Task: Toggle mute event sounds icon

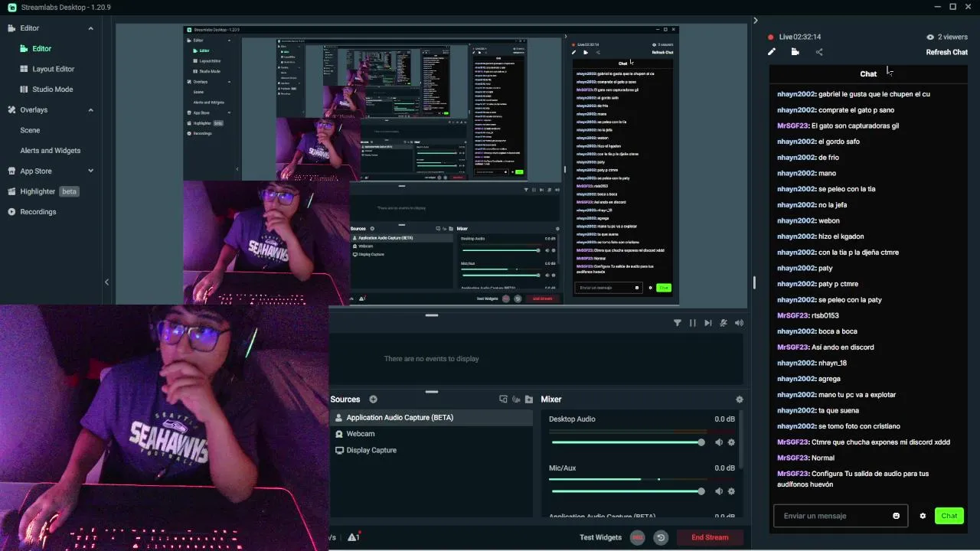Action: point(724,323)
